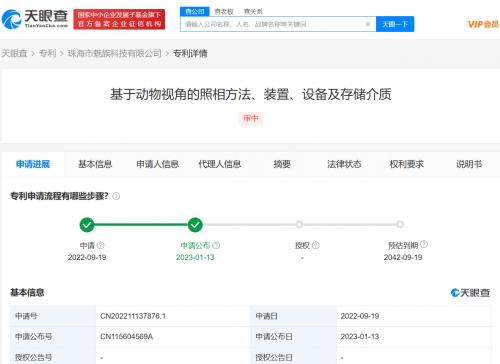This screenshot has width=500, height=364.
Task: Click the Tianyancha logo icon
Action: click(x=12, y=19)
